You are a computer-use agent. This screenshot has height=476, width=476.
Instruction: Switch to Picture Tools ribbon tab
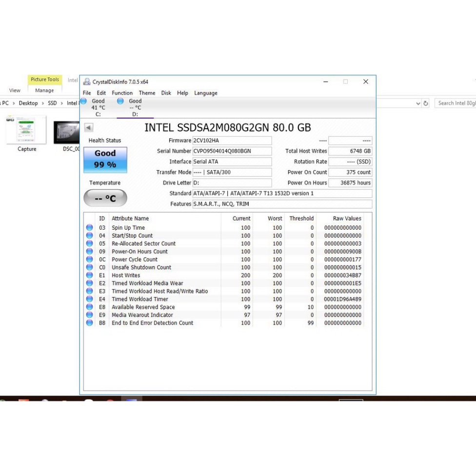[x=45, y=79]
